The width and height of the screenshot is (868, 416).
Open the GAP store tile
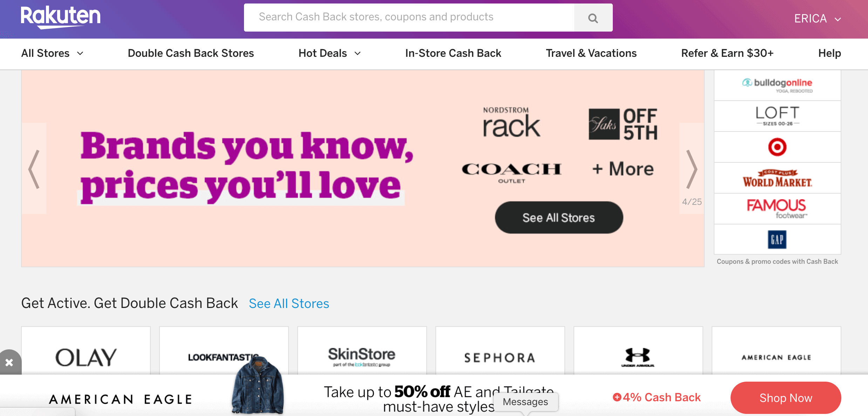777,239
